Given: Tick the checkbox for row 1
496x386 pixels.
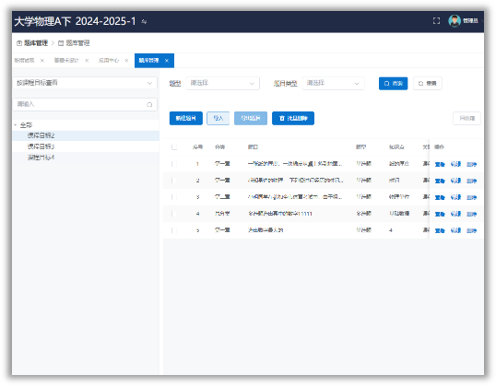Looking at the screenshot, I should pos(174,164).
